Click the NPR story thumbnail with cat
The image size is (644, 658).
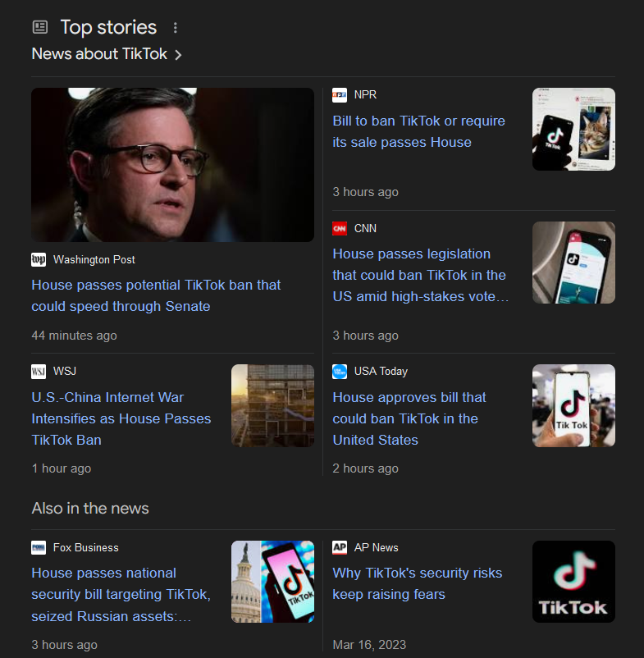(573, 130)
